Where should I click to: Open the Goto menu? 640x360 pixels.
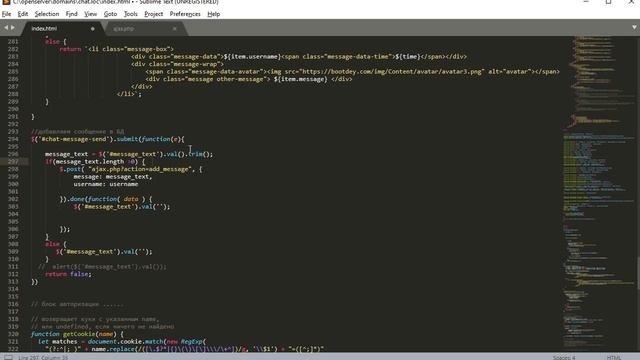110,14
